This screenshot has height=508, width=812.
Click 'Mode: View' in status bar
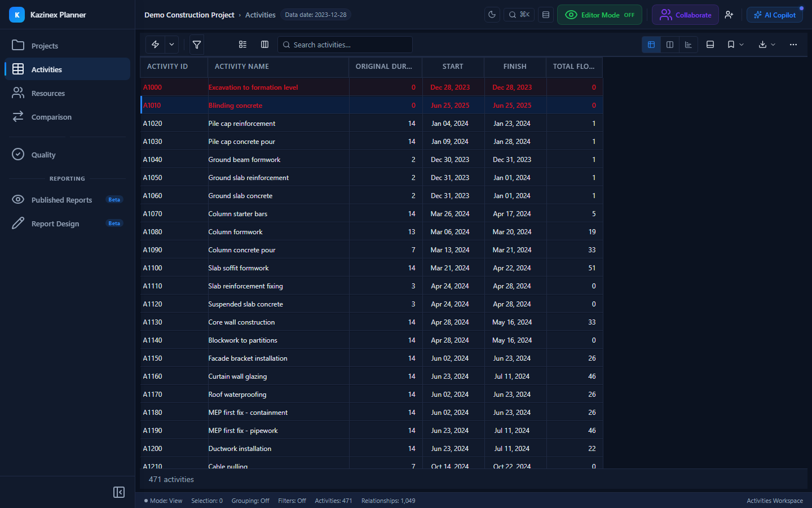164,501
